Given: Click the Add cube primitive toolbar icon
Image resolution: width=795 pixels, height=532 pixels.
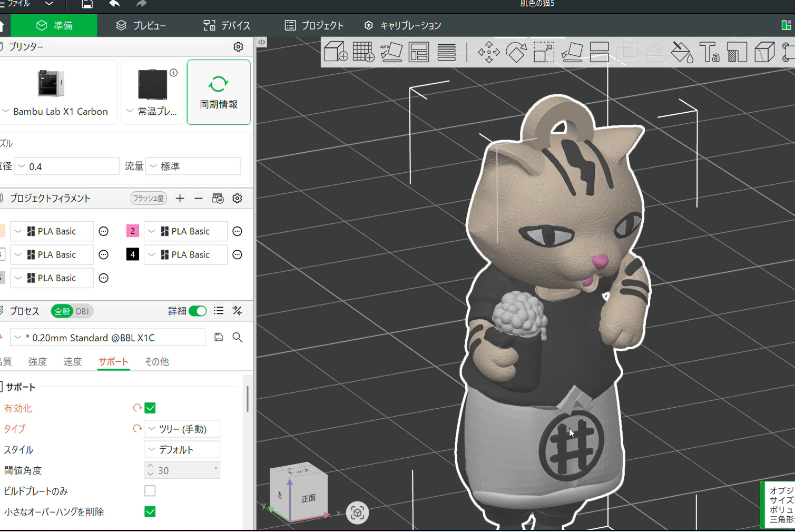Looking at the screenshot, I should pos(336,52).
